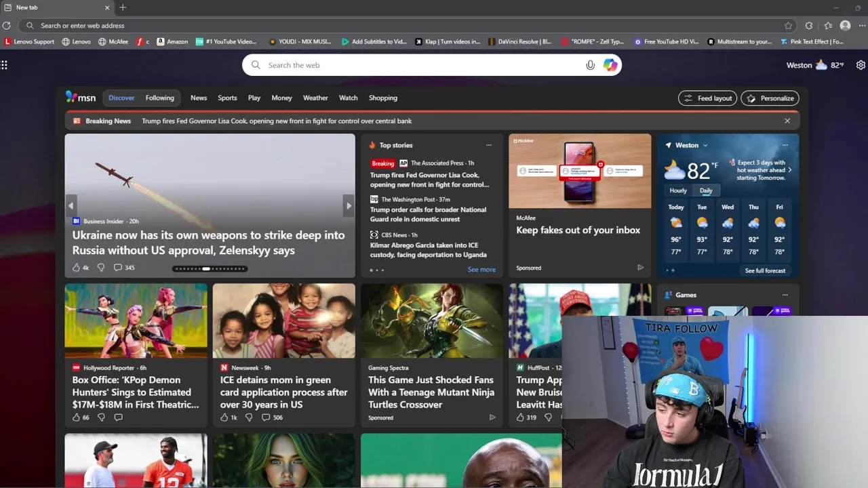
Task: Switch weather view to Daily
Action: point(706,190)
